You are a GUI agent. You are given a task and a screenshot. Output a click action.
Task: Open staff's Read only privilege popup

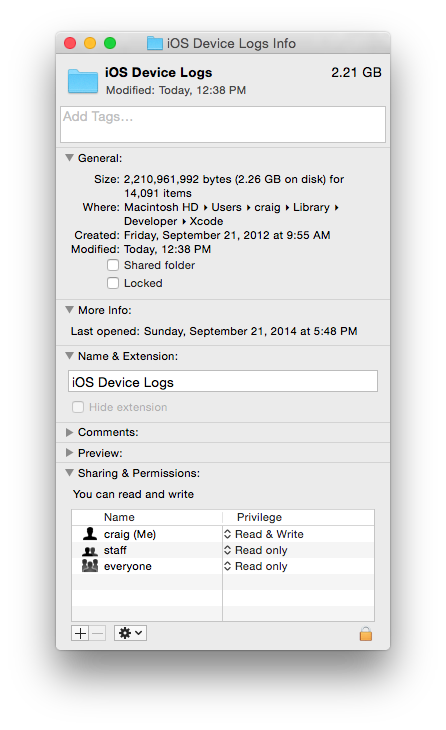click(256, 550)
